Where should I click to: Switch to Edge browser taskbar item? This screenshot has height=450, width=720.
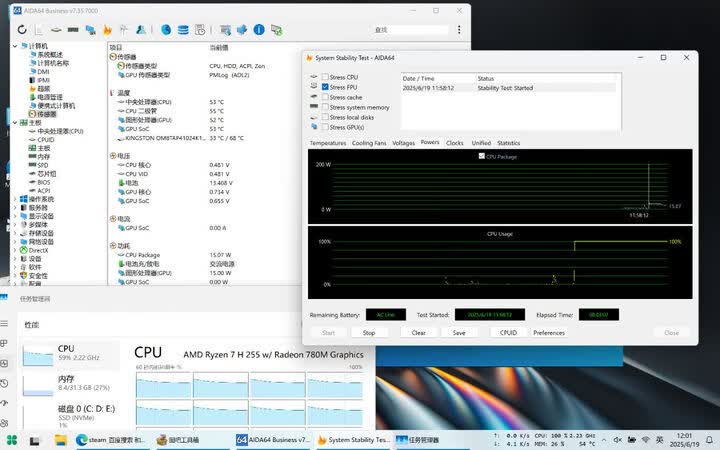(111, 440)
